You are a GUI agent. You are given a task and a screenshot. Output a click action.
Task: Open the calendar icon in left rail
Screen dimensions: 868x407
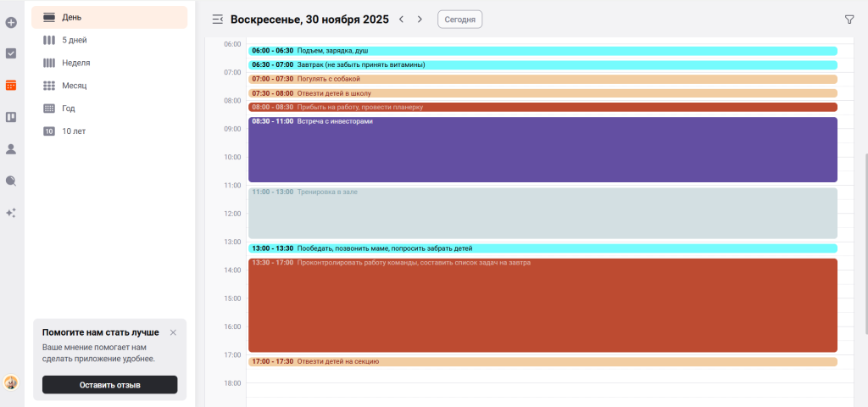(x=11, y=85)
